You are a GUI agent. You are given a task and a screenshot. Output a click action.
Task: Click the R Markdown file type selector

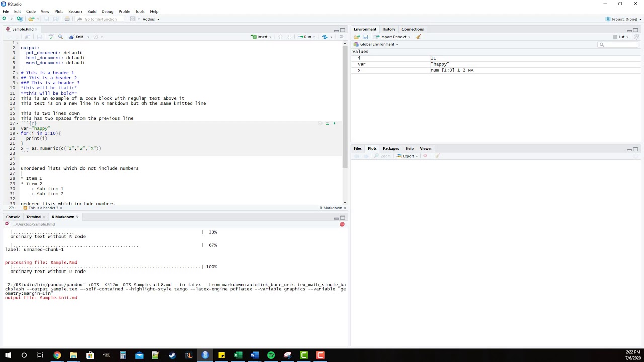pos(333,208)
